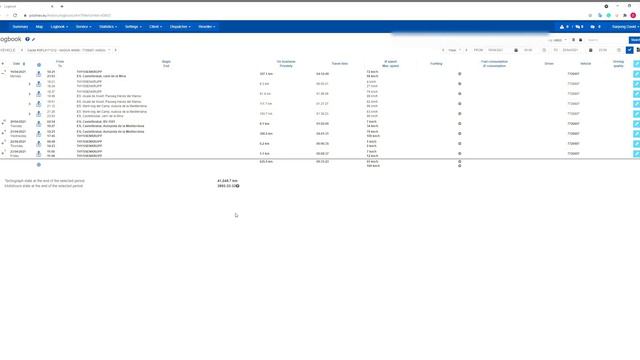This screenshot has height=360, width=640.
Task: Click the TO date input field
Action: point(573,50)
